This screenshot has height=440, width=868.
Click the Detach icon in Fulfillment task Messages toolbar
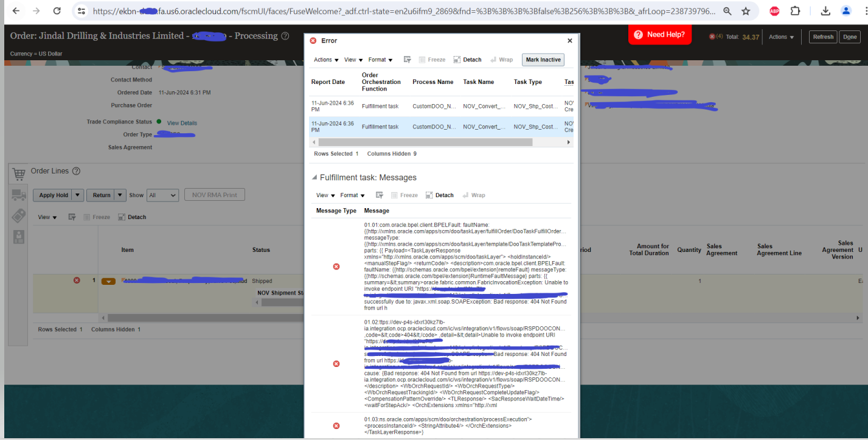point(439,195)
